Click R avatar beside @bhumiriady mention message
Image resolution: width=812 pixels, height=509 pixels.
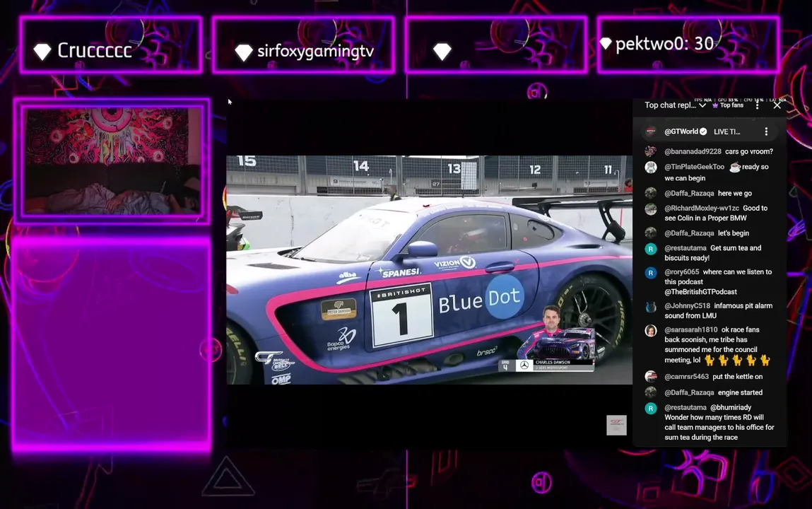pyautogui.click(x=651, y=409)
